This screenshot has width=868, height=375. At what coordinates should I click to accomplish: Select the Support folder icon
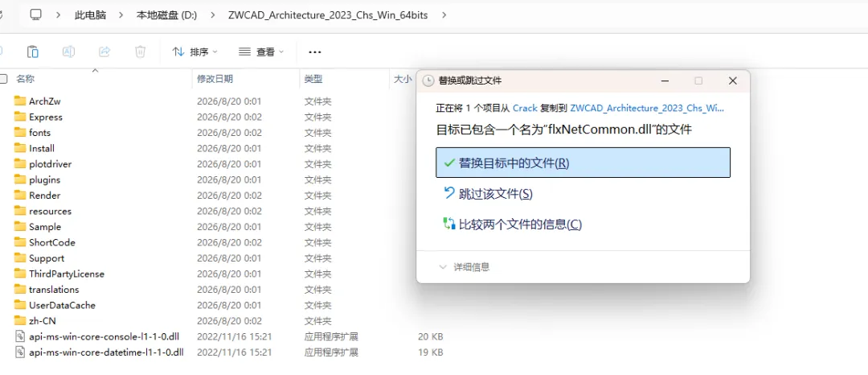(20, 258)
